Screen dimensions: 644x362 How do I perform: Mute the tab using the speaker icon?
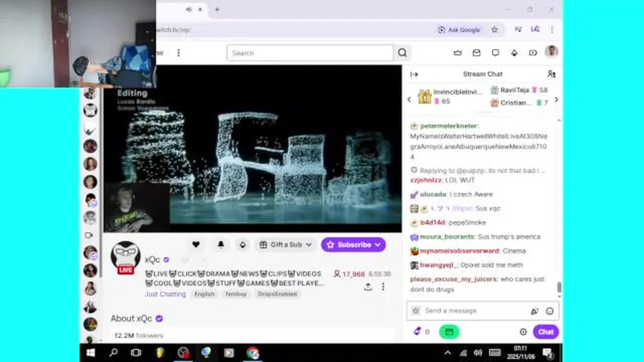coord(189,9)
